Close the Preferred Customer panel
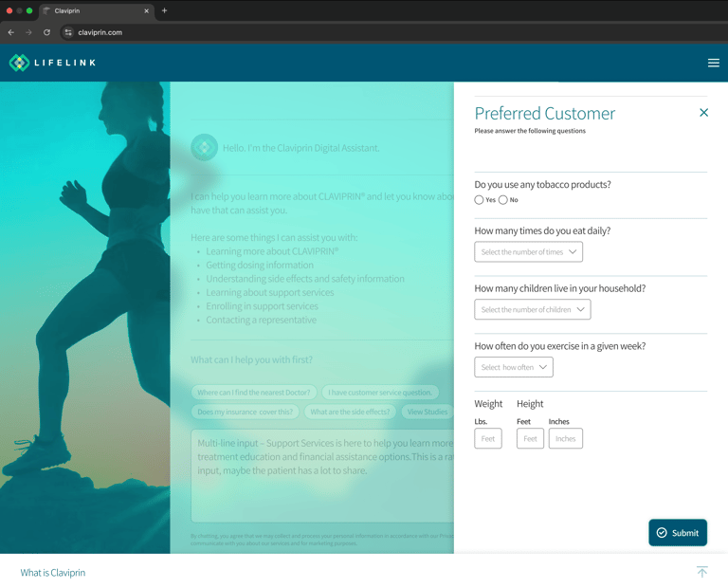 (x=703, y=113)
